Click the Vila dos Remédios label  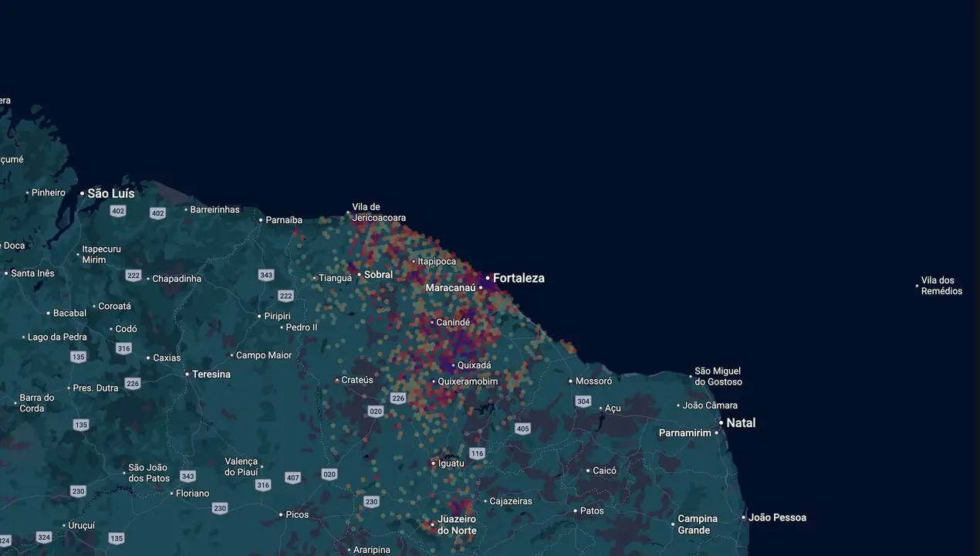(941, 286)
